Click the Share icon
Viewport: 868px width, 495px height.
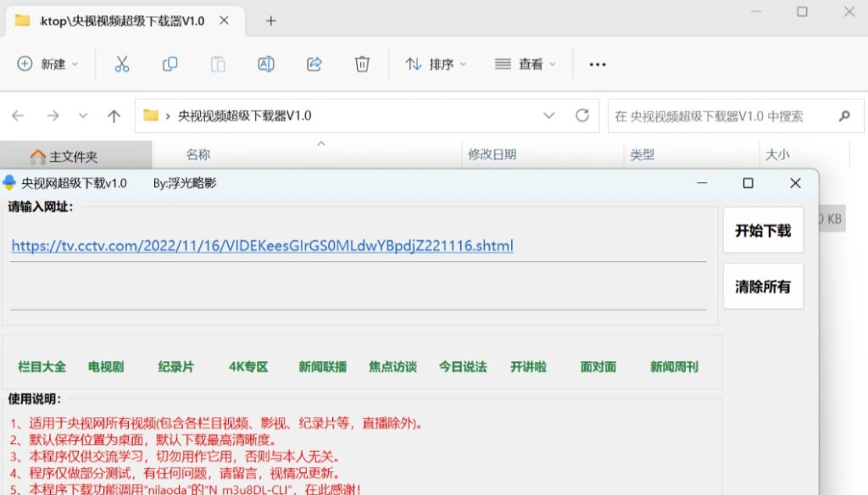coord(313,64)
